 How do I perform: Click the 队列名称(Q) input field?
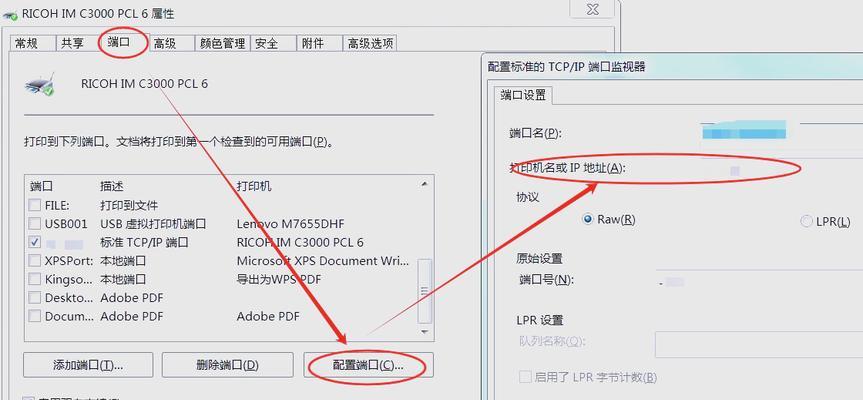760,344
